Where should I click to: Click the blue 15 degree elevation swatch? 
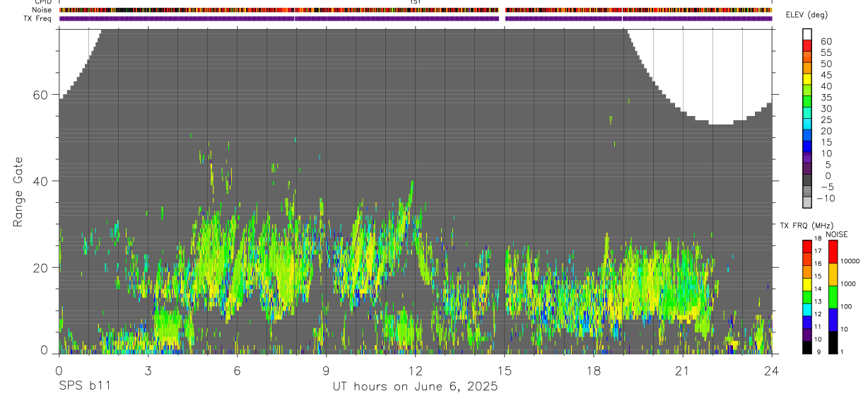[807, 146]
